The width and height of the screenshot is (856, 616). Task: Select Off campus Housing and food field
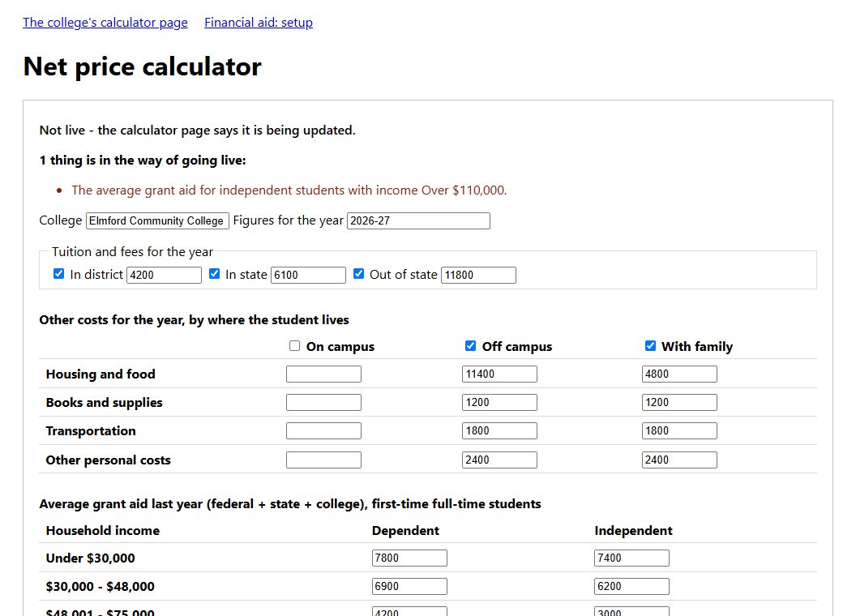pyautogui.click(x=499, y=374)
